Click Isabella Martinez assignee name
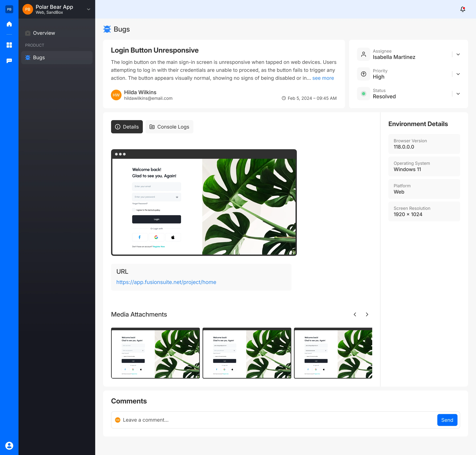The image size is (476, 455). pyautogui.click(x=394, y=57)
